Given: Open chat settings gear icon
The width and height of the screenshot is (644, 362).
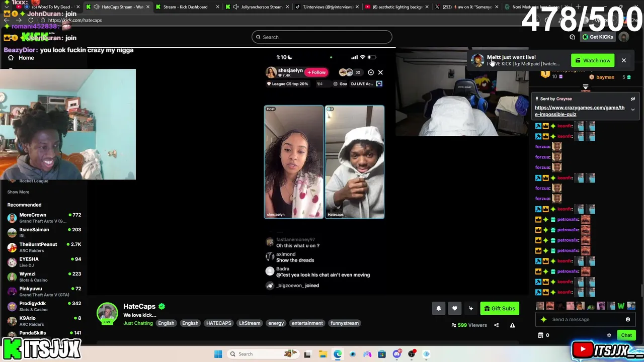Looking at the screenshot, I should 609,335.
